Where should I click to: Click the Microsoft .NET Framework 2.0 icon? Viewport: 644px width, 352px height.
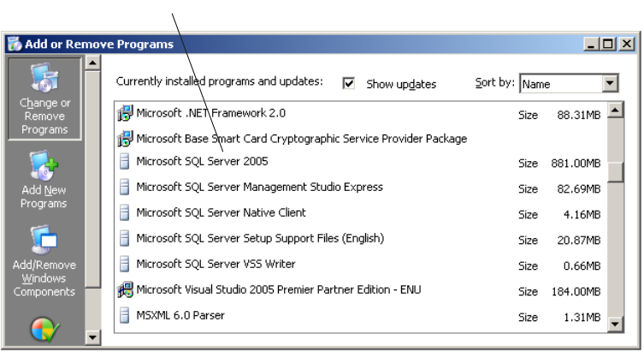pyautogui.click(x=125, y=113)
